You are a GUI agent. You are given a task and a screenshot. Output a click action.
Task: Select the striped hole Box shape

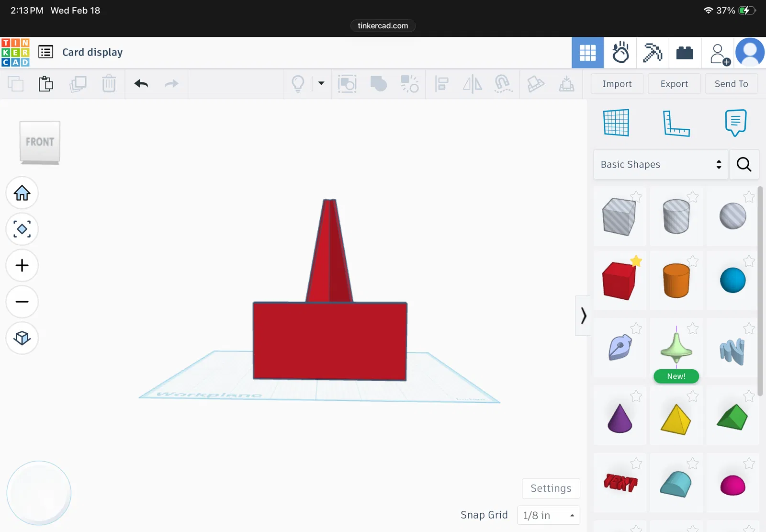619,217
